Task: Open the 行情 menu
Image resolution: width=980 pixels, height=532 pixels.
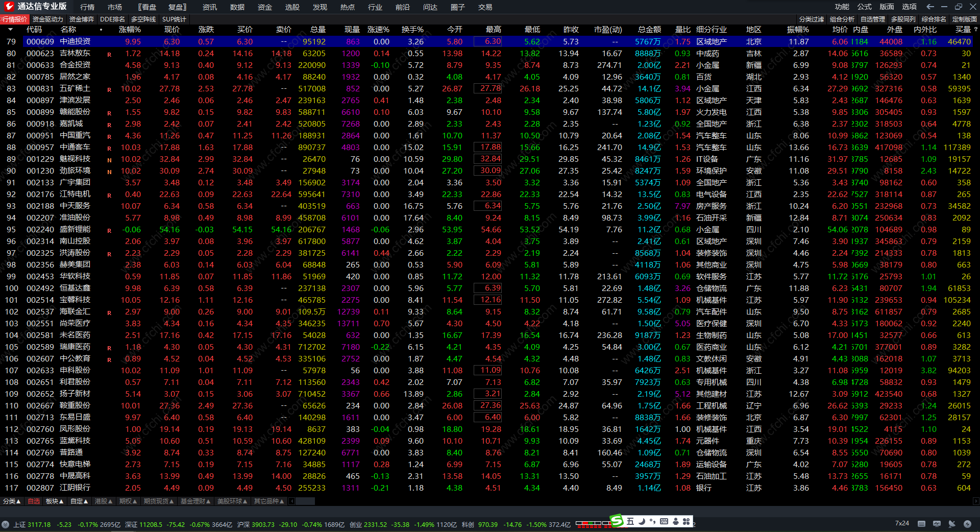Action: (87, 7)
